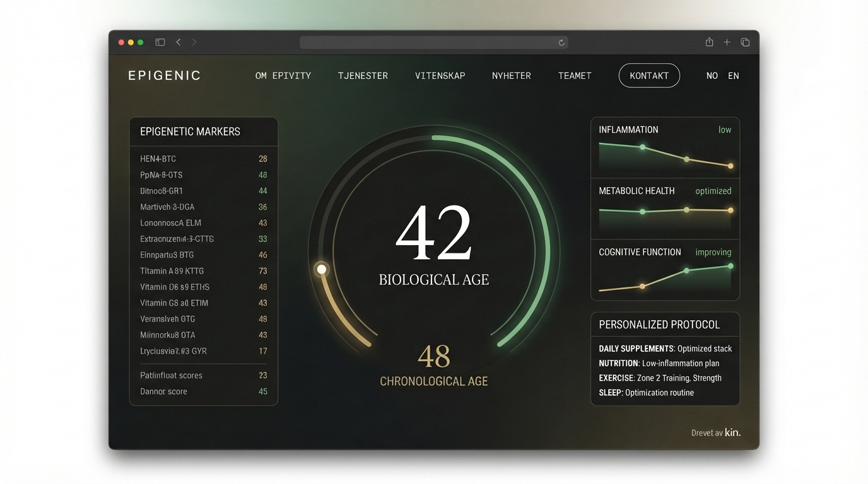Open the VITENSKAP menu item
Screen dimensions: 868x484
(x=440, y=76)
